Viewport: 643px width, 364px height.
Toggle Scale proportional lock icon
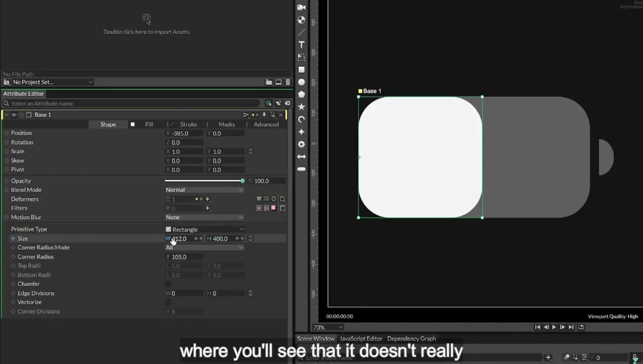(250, 152)
